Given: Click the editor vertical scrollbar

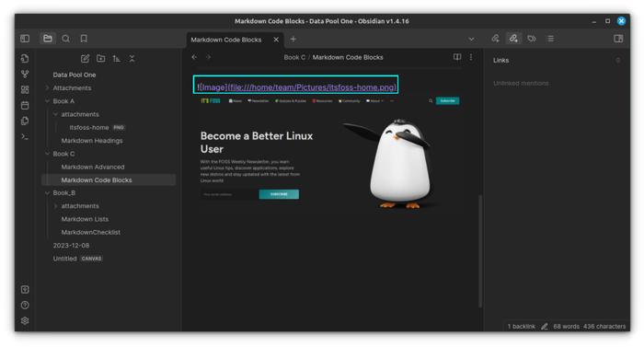Looking at the screenshot, I should pos(480,250).
